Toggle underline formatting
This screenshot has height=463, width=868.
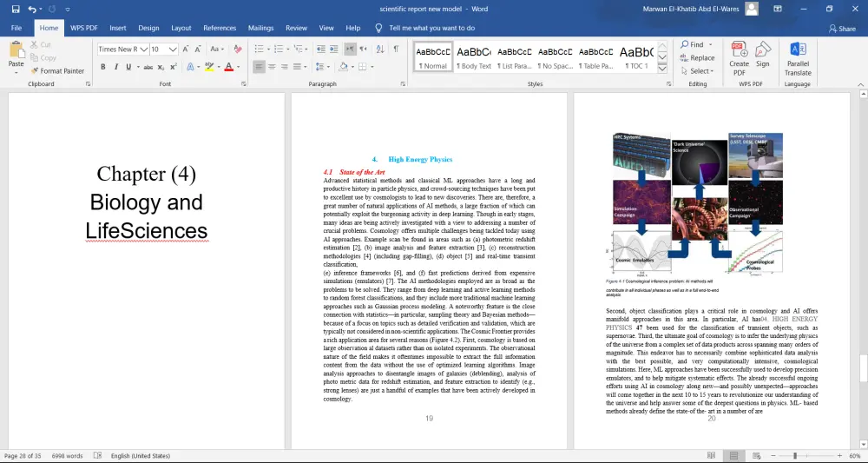pos(128,67)
